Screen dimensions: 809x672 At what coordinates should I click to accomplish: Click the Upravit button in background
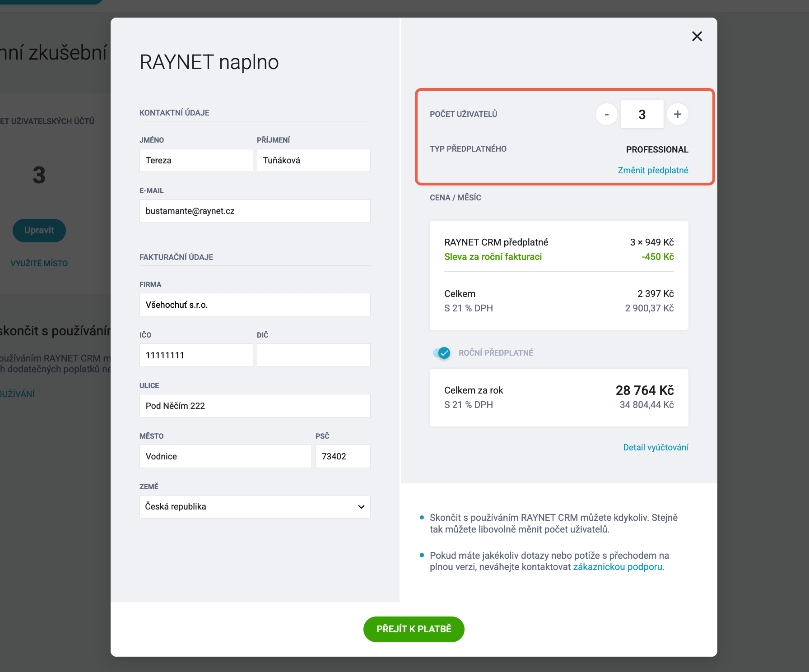tap(39, 231)
